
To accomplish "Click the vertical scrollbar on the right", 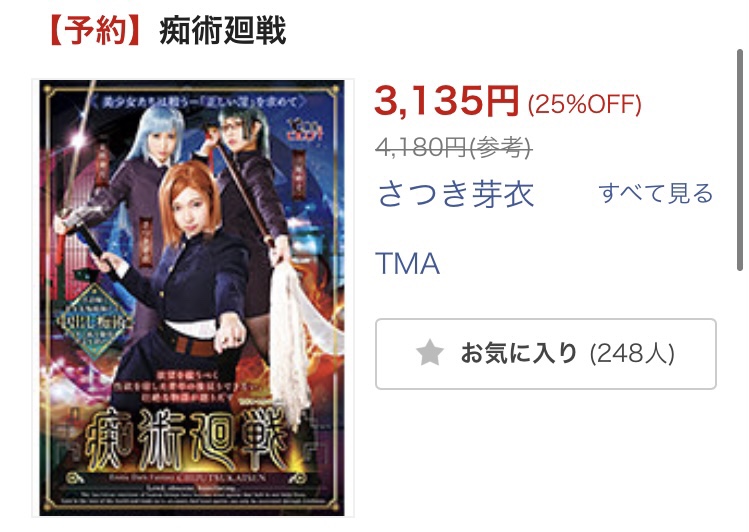I will [x=740, y=160].
